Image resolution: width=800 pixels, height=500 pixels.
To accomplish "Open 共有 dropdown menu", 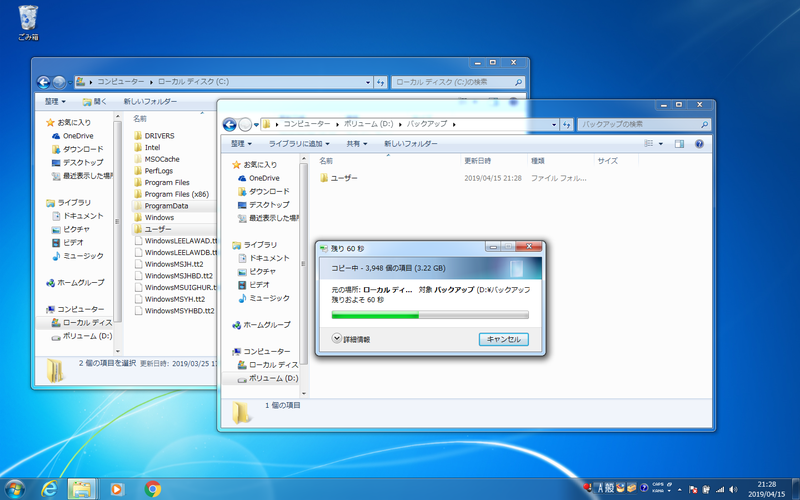I will 357,144.
